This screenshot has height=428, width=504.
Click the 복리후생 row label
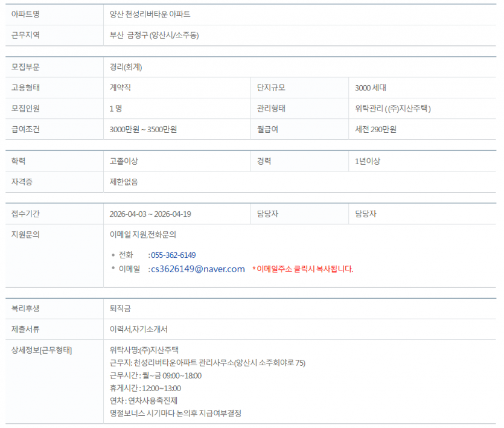click(25, 308)
